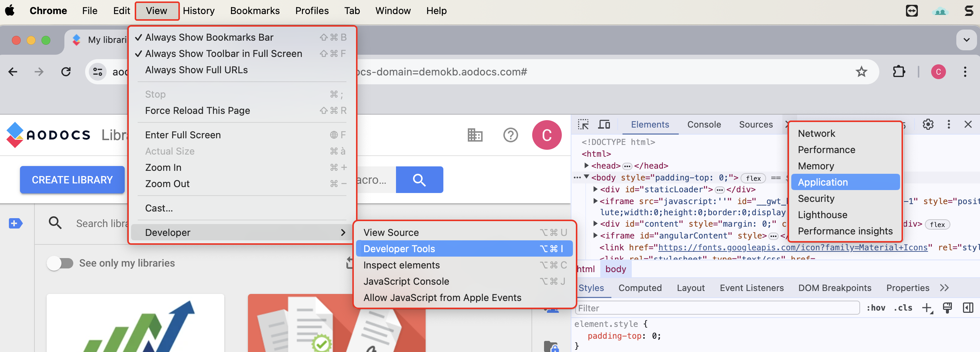Collapse the body element node
The height and width of the screenshot is (352, 980).
pos(586,177)
